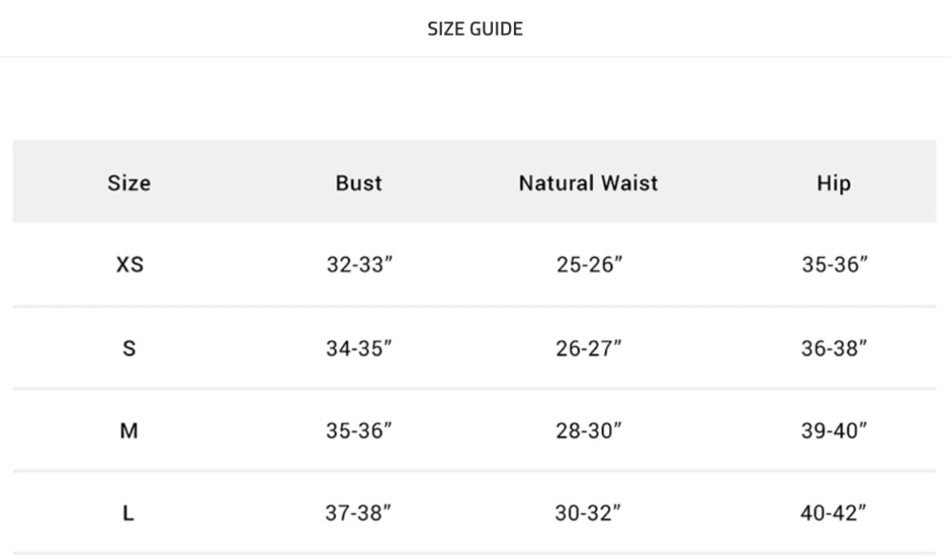Select the L size row label
Image resolution: width=951 pixels, height=560 pixels.
(128, 514)
